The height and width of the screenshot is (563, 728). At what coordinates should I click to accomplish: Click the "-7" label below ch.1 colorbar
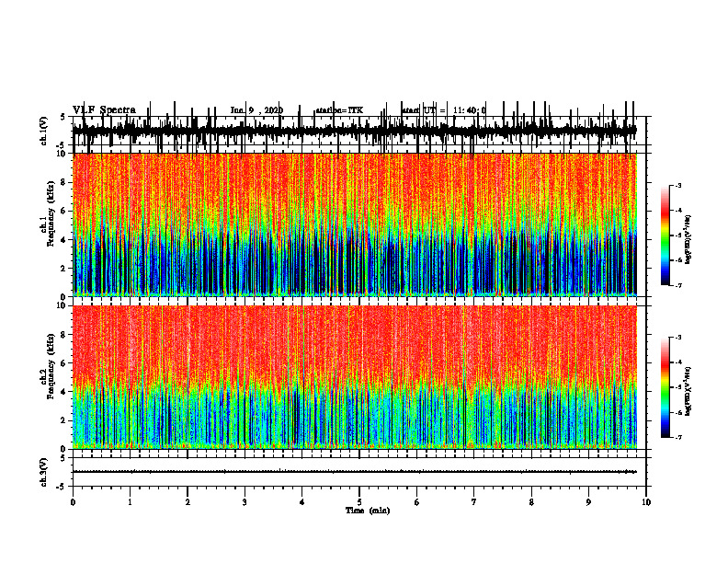coord(678,285)
